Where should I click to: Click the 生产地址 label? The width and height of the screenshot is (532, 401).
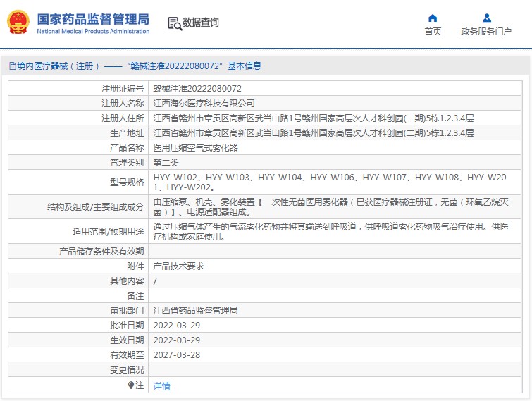127,133
